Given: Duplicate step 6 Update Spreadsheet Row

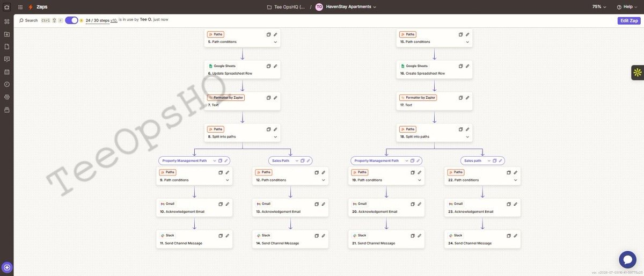Looking at the screenshot, I should coord(269,66).
